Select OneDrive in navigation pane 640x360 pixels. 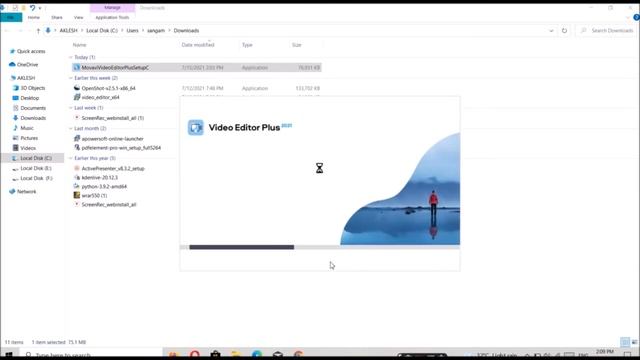point(24,64)
